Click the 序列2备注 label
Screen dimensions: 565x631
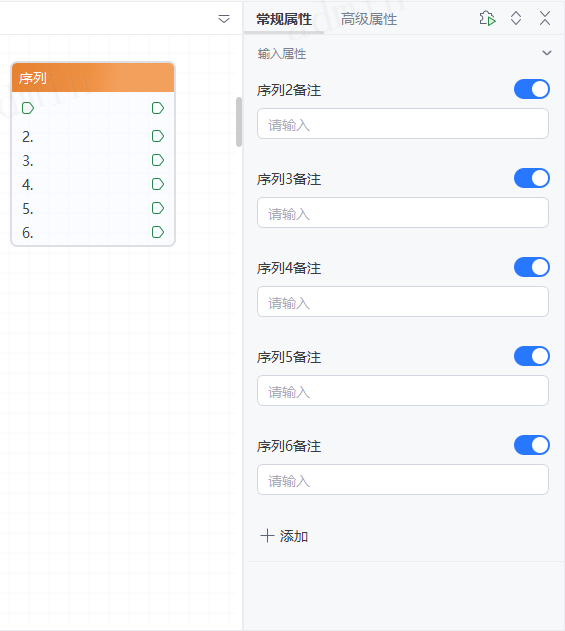click(289, 90)
